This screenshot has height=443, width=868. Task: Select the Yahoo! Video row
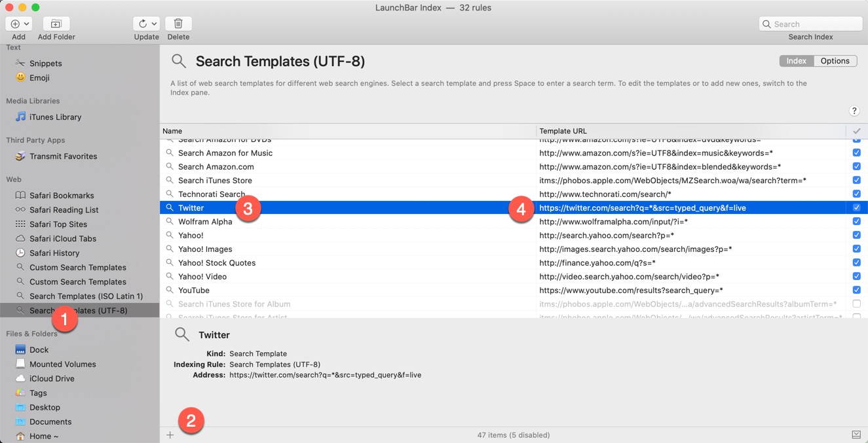click(x=514, y=276)
